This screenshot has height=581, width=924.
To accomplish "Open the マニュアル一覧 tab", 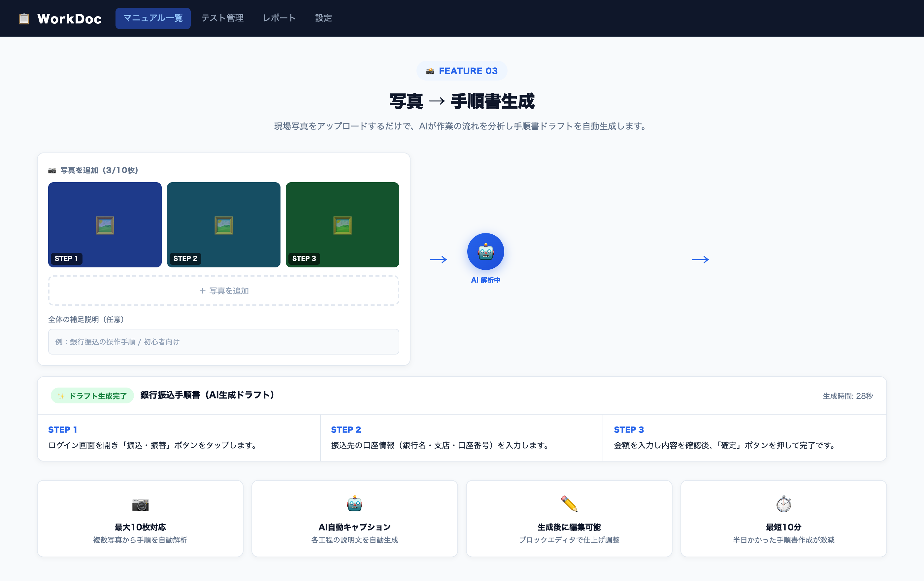I will coord(153,18).
